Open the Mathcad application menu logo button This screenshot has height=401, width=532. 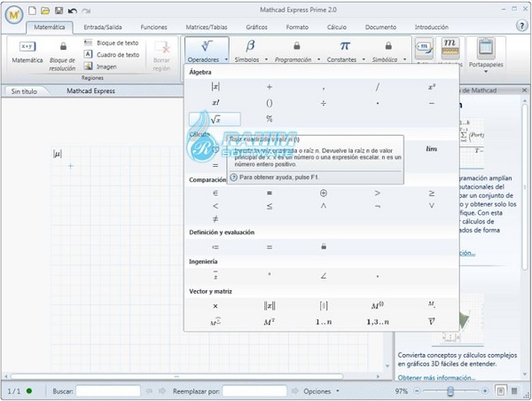(14, 14)
